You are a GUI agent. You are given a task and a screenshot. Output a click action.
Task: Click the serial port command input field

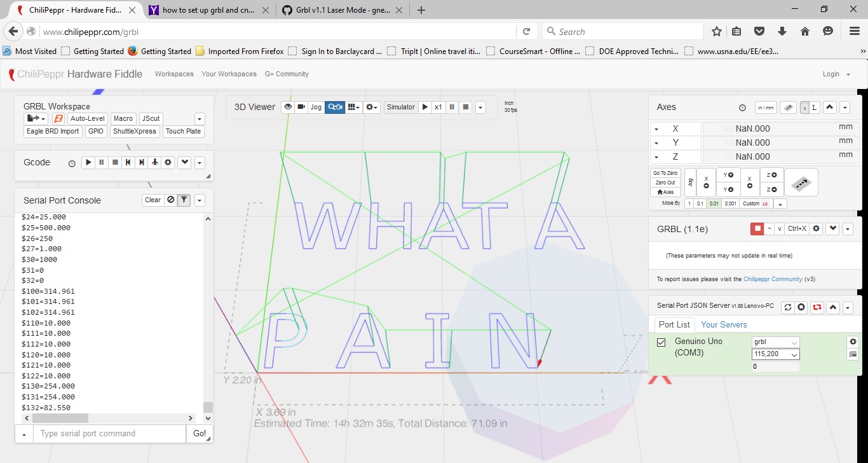[109, 434]
